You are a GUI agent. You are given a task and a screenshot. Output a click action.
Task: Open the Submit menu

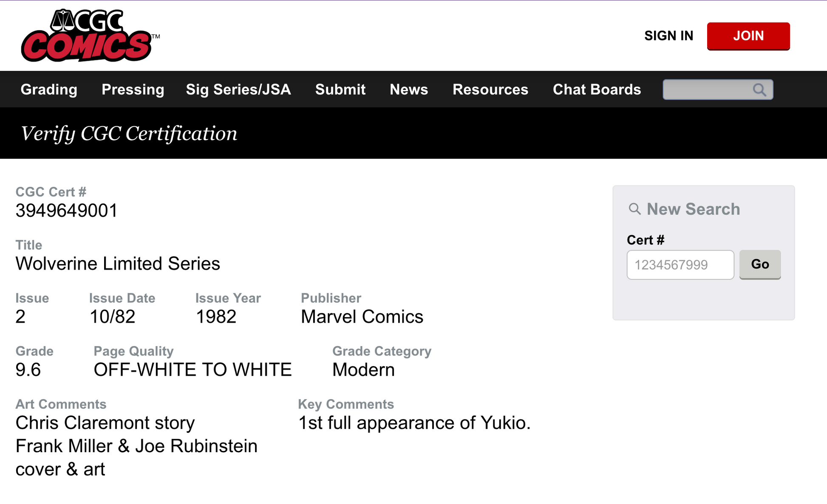pos(340,90)
